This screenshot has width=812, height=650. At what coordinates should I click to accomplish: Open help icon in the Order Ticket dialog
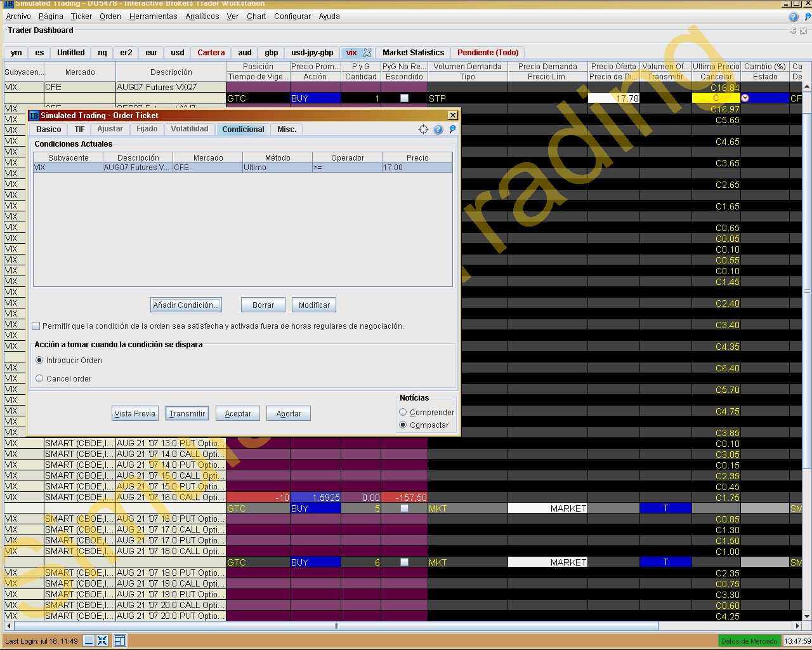click(438, 129)
